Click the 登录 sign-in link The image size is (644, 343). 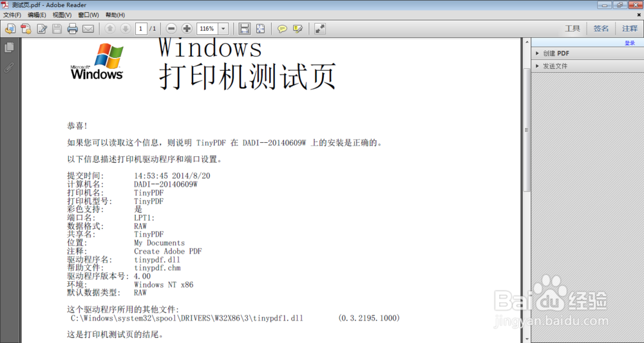(x=630, y=42)
